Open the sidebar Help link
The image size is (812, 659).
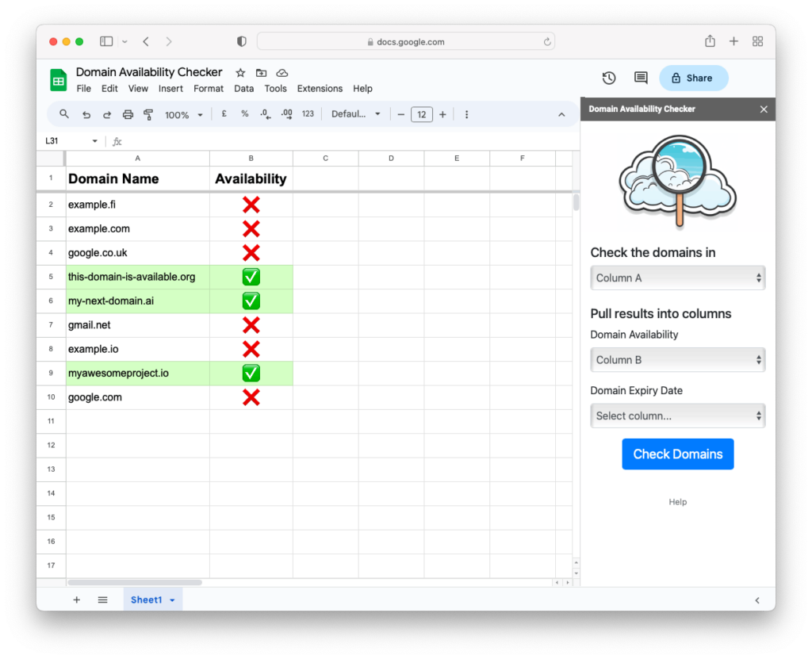coord(677,501)
